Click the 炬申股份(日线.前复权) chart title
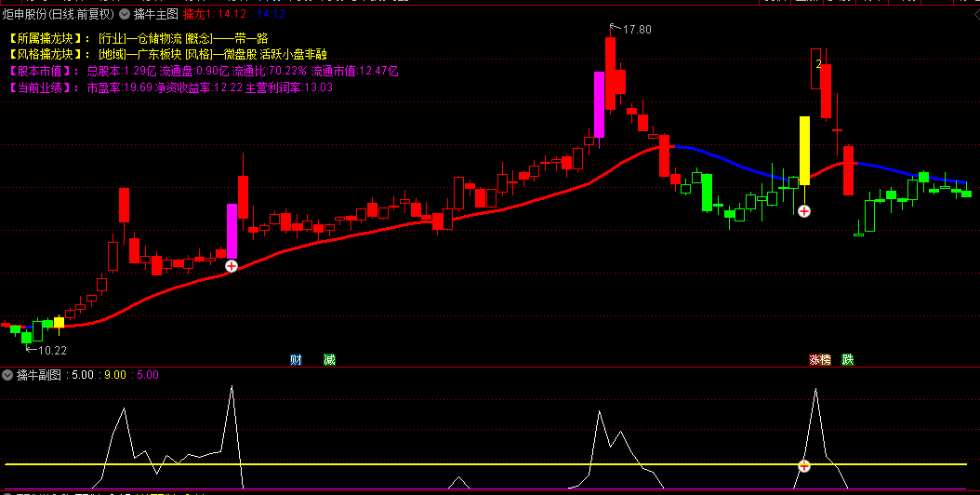 point(59,14)
